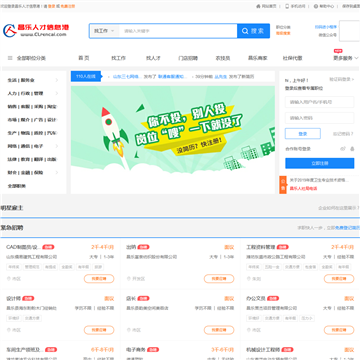Viewport: 360px width, 360px height.
Task: Switch to 验证码登录 login mode
Action: pyautogui.click(x=342, y=79)
